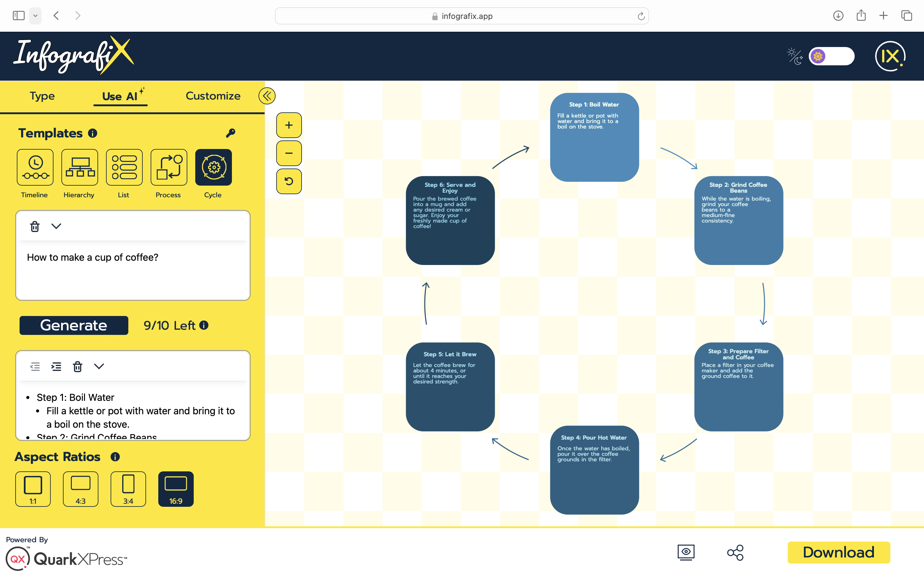Image resolution: width=924 pixels, height=577 pixels.
Task: Reset the canvas view with rotate icon
Action: coord(289,181)
